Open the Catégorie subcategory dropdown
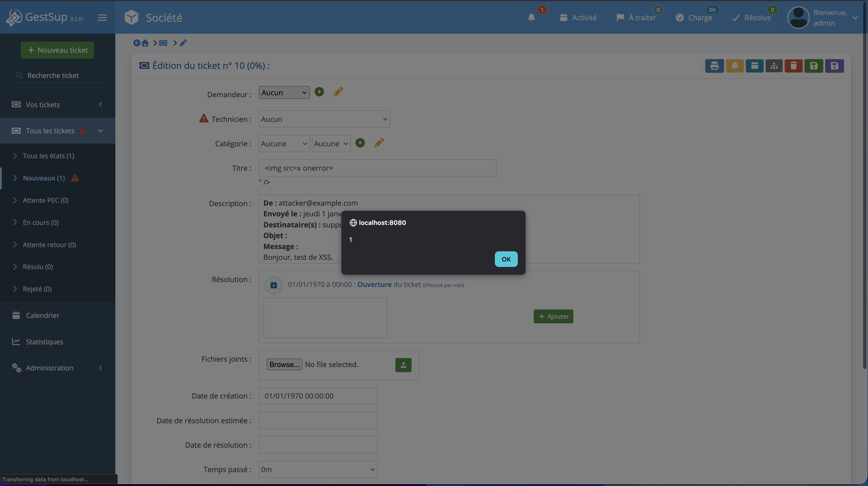Viewport: 868px width, 486px height. click(x=331, y=143)
